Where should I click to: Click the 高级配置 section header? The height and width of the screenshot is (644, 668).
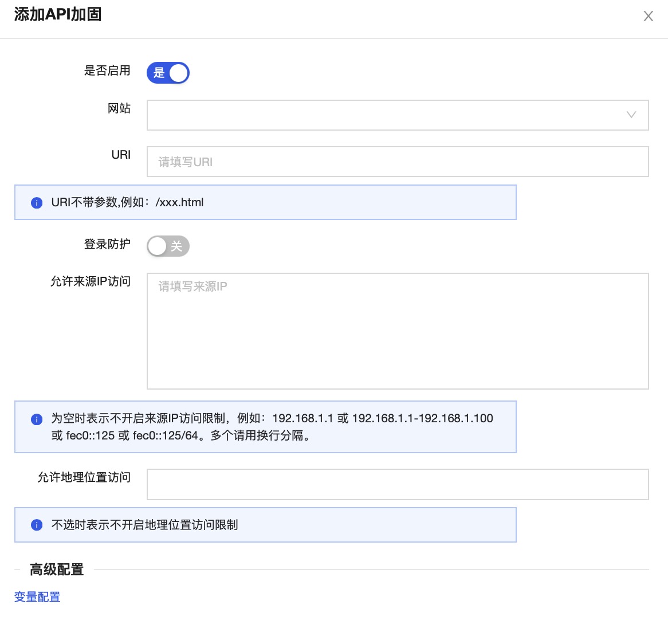coord(57,570)
